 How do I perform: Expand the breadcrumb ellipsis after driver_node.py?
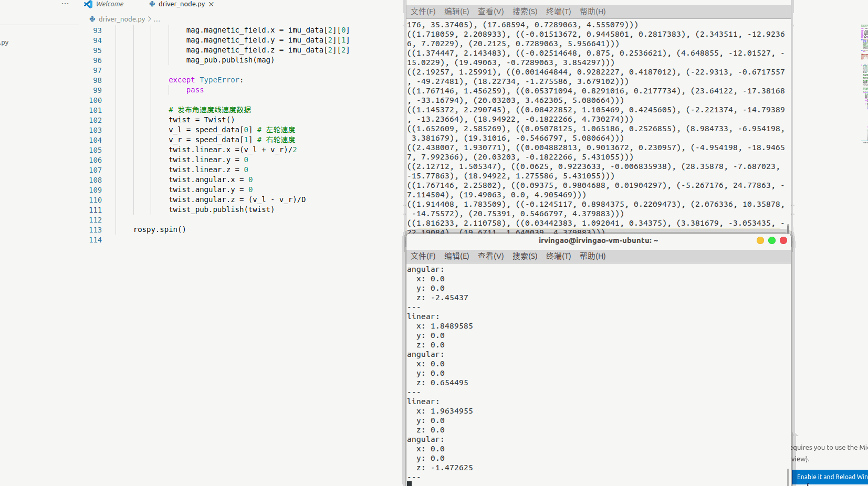(156, 19)
